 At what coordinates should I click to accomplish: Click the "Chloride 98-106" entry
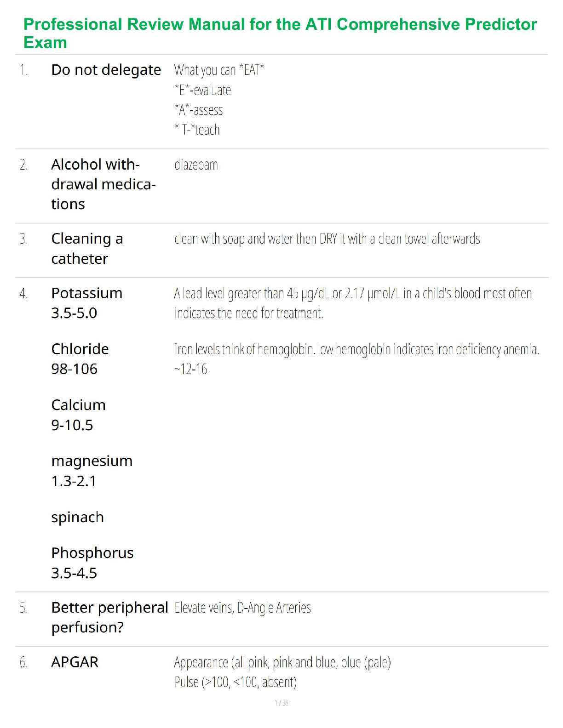point(80,358)
